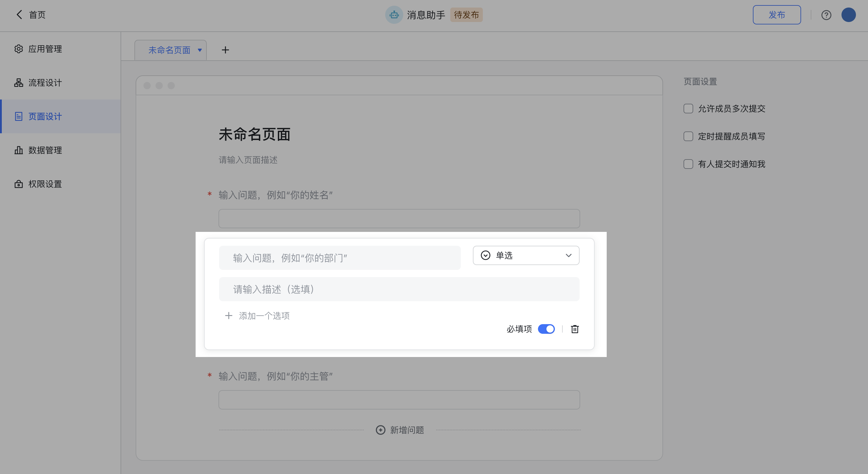Image resolution: width=868 pixels, height=474 pixels.
Task: Click the 请输入描述（选填） description field
Action: (399, 289)
